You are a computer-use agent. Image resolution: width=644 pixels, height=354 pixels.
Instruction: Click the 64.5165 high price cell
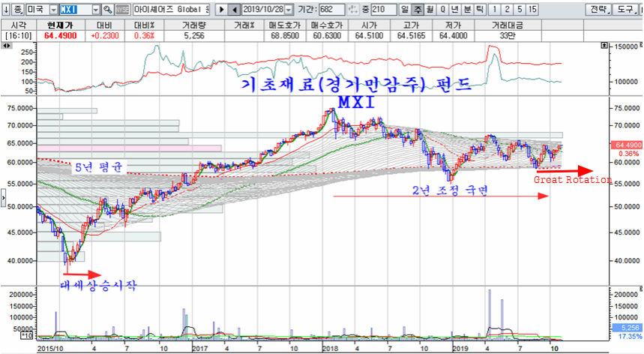[411, 36]
